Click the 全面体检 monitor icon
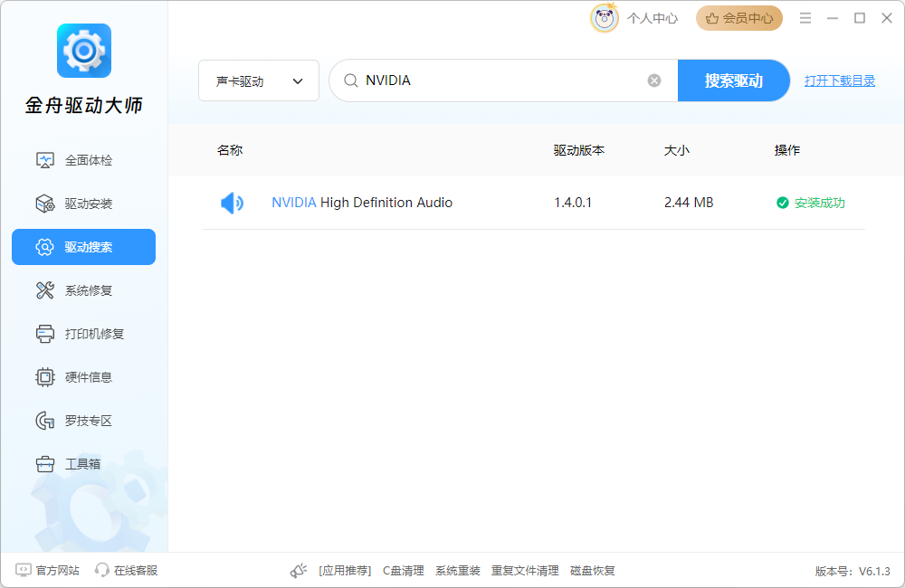This screenshot has height=588, width=905. [45, 160]
